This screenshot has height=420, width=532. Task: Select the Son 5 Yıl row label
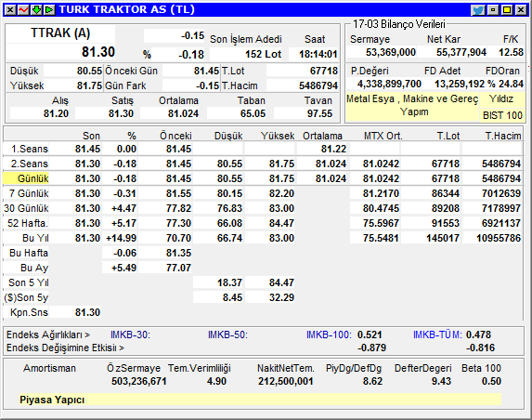[x=29, y=282]
